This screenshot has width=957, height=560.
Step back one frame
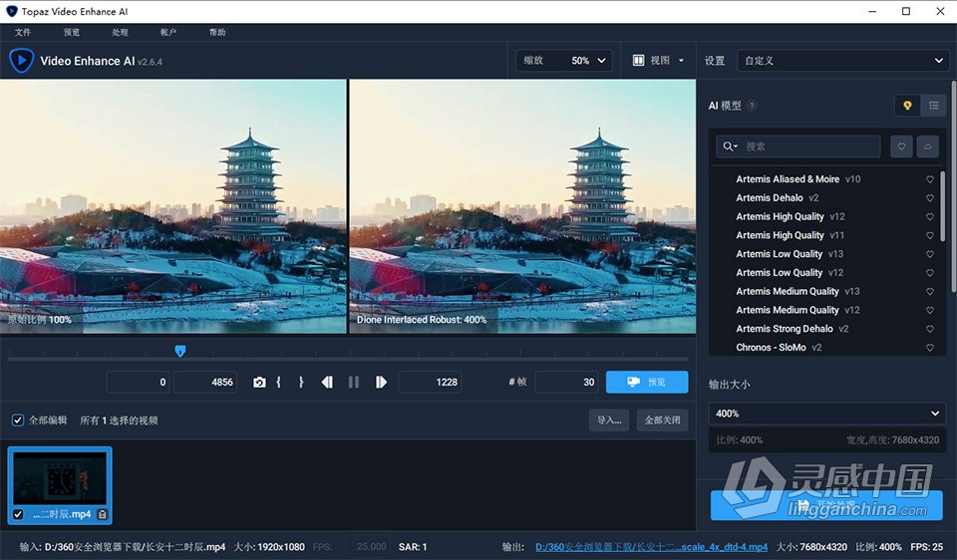[x=327, y=383]
